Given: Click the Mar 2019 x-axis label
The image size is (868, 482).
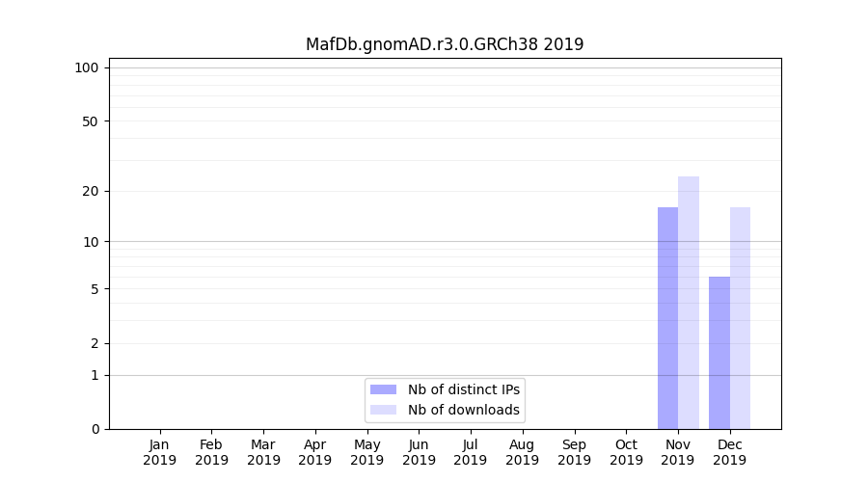Looking at the screenshot, I should pyautogui.click(x=263, y=452).
